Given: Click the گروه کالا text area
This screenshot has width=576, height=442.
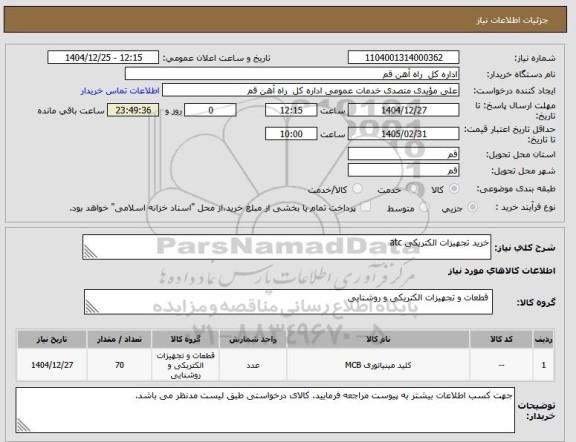Looking at the screenshot, I should click(288, 302).
